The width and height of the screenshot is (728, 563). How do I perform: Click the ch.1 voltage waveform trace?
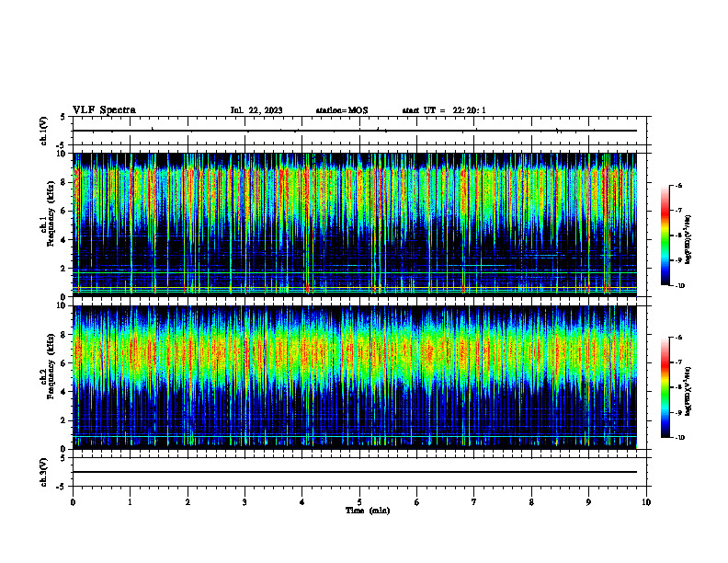[x=355, y=131]
